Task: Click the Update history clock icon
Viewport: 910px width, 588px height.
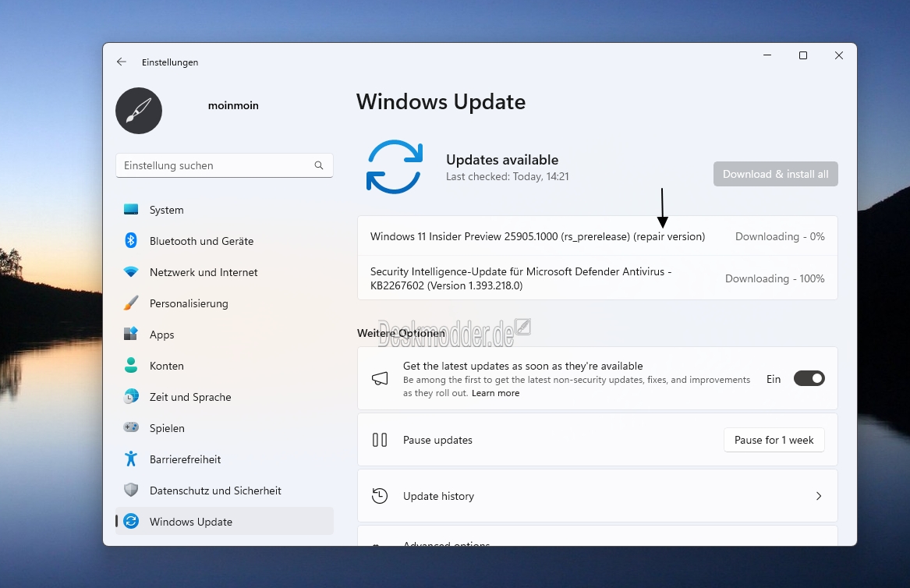Action: pyautogui.click(x=380, y=496)
